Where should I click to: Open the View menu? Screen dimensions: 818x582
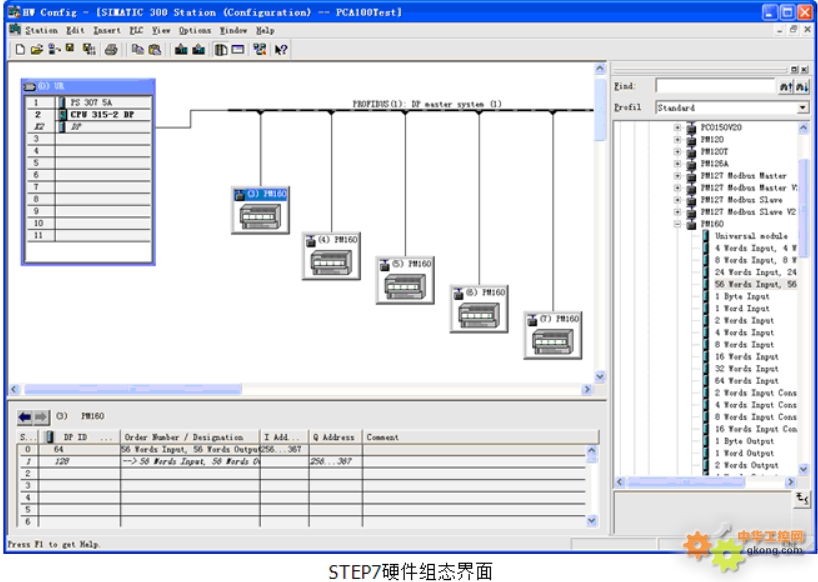pos(161,30)
